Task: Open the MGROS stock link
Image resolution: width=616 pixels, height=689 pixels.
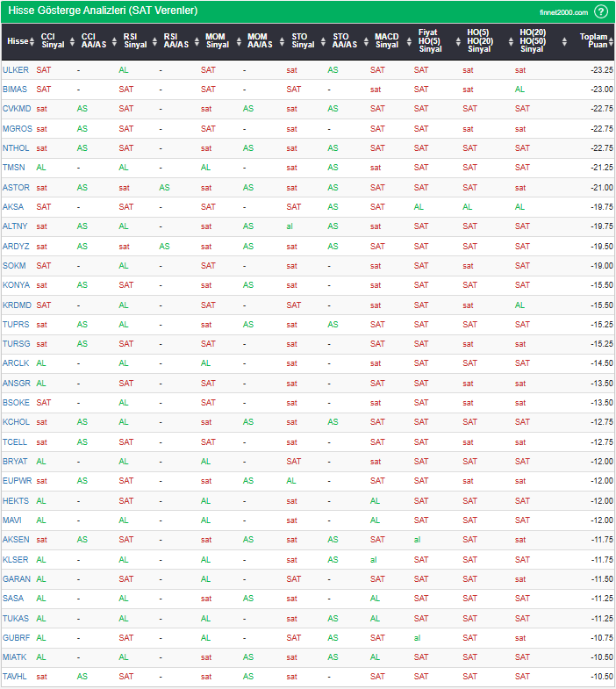Action: [18, 129]
